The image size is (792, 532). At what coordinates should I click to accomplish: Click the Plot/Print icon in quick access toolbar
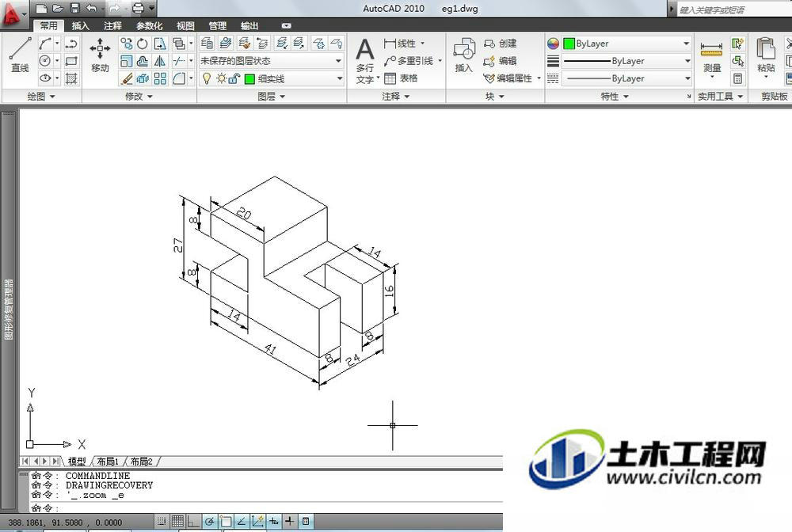[137, 8]
